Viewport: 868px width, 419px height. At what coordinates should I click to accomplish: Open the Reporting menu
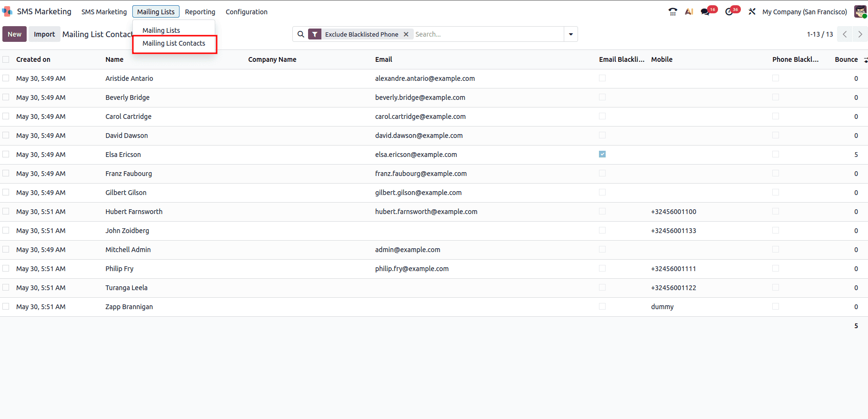pos(200,12)
